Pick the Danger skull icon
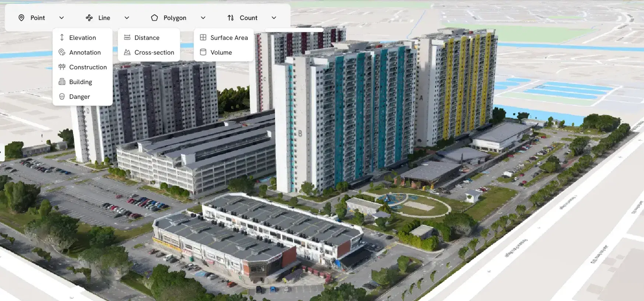 point(62,97)
